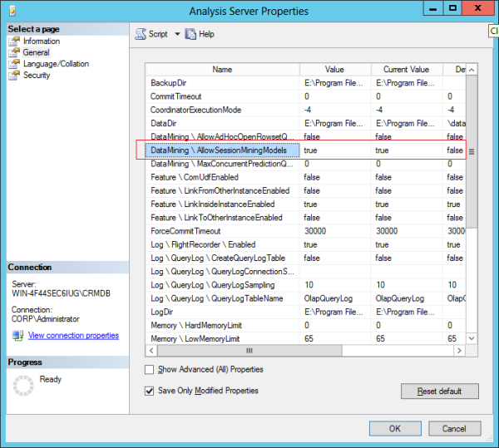The width and height of the screenshot is (499, 448).
Task: Click the OlapQueryLog Value cell
Action: tap(335, 298)
